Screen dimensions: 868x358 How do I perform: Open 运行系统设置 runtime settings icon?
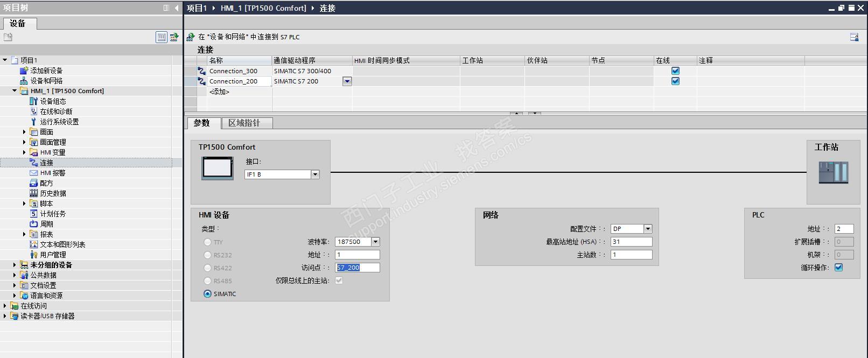pos(33,122)
